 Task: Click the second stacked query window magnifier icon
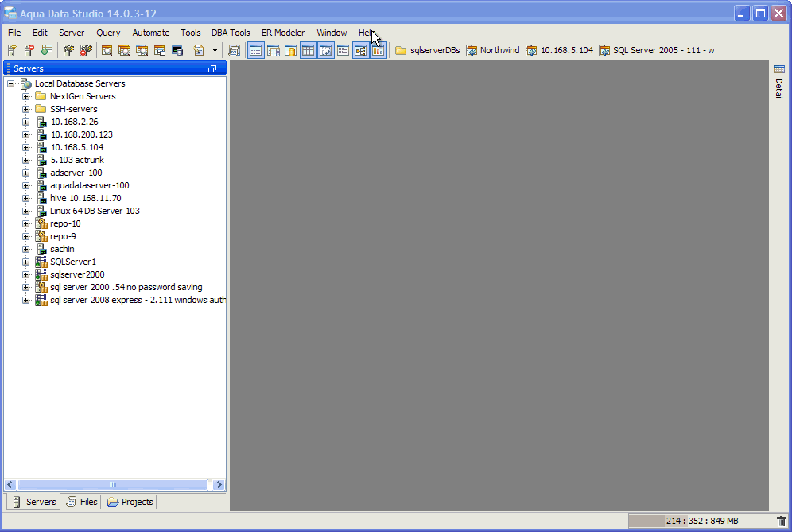point(124,50)
